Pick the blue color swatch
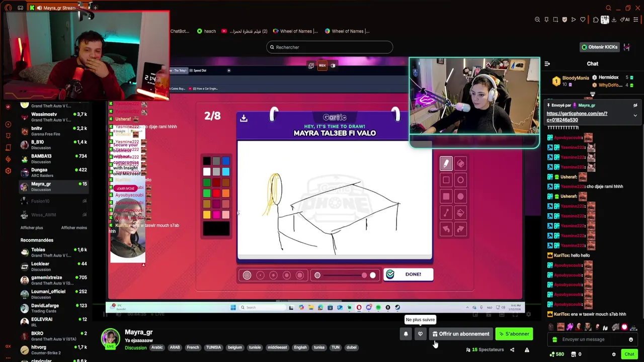Screen dimensions: 644x362 pos(225,161)
